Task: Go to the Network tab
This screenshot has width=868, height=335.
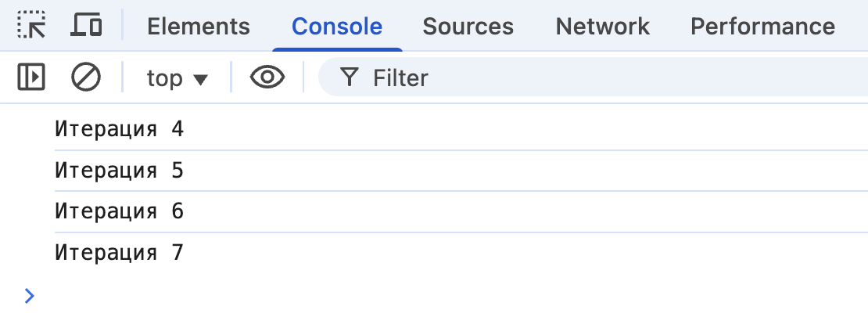Action: pyautogui.click(x=602, y=27)
